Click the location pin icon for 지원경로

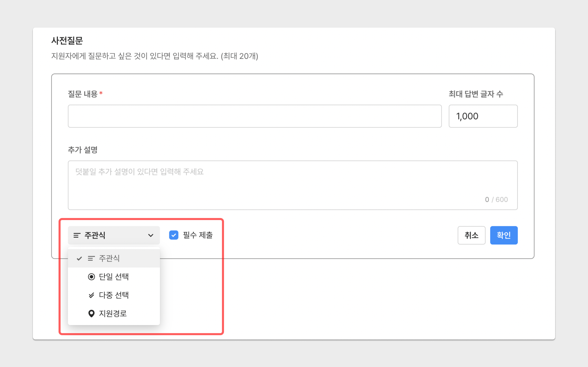(x=91, y=314)
